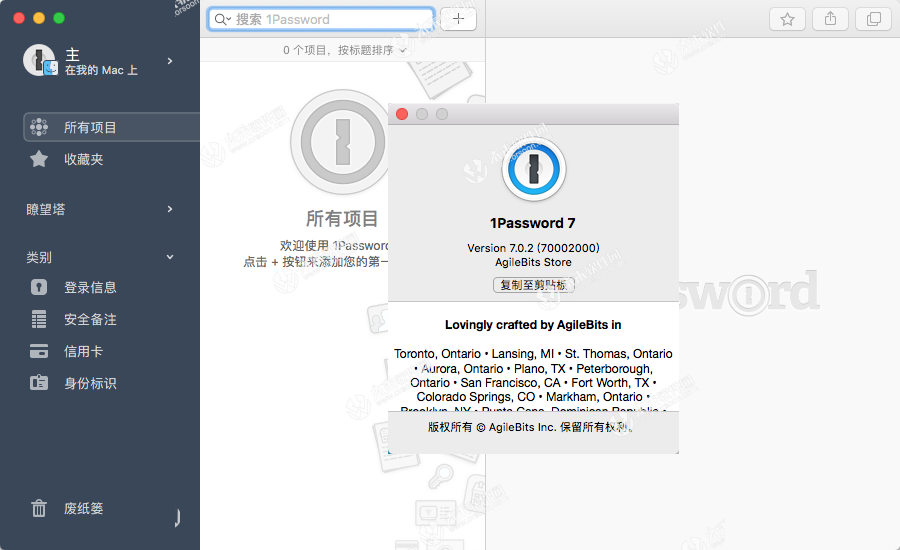Viewport: 900px width, 550px height.
Task: Click the copy-window toolbar button
Action: [874, 20]
